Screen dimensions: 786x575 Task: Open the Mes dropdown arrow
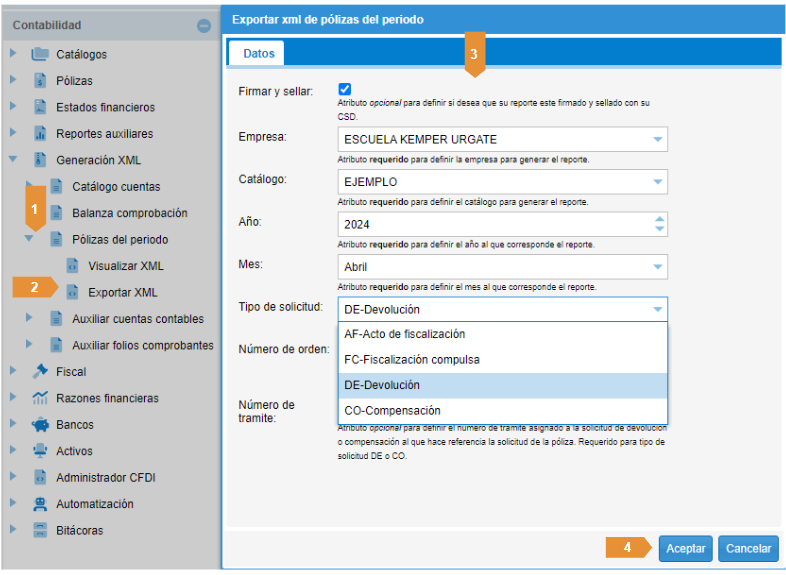(658, 267)
